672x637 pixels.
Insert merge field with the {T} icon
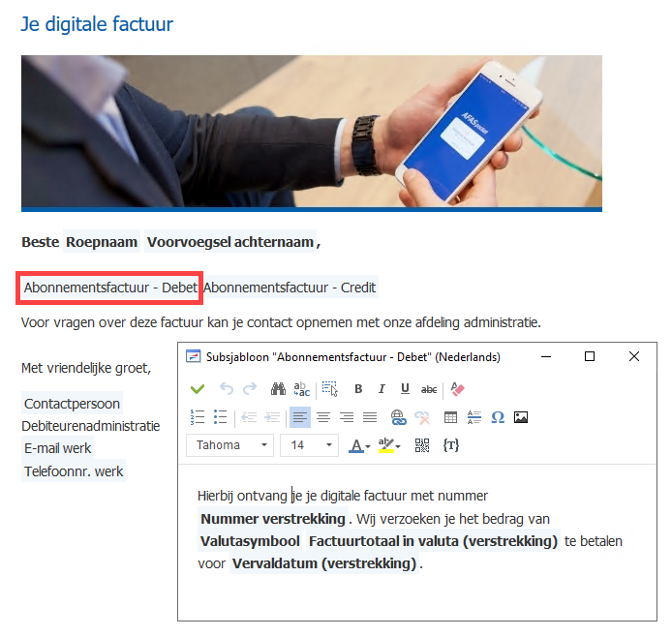451,445
